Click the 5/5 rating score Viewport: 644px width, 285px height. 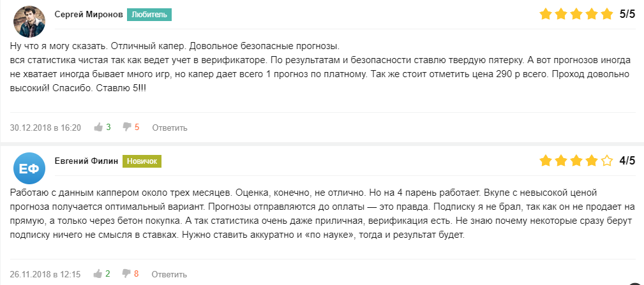point(627,14)
